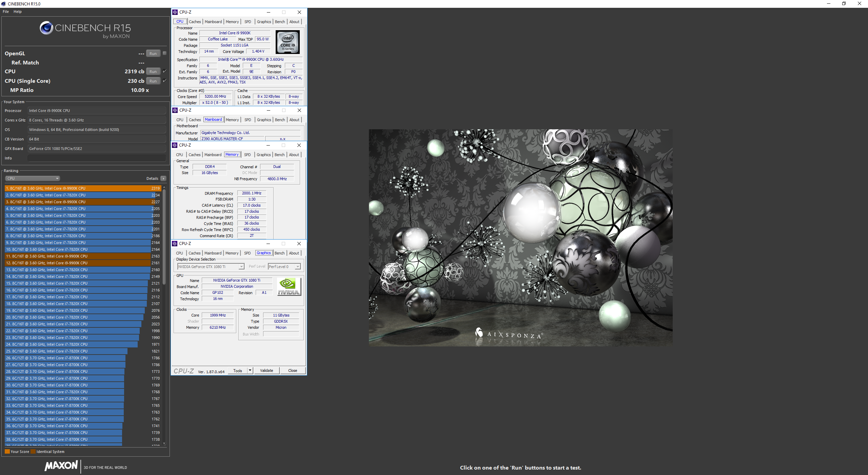Toggle the CPU test checkbox
Viewport: 868px width, 475px height.
tap(164, 71)
